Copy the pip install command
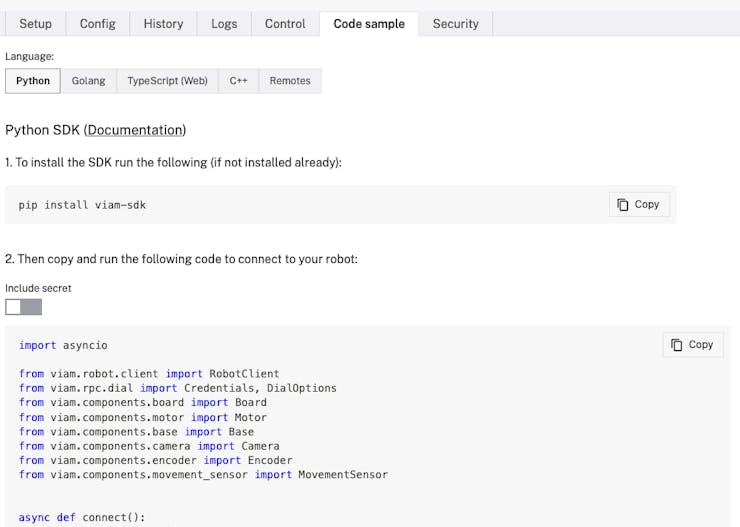Viewport: 740px width, 527px height. tap(638, 204)
